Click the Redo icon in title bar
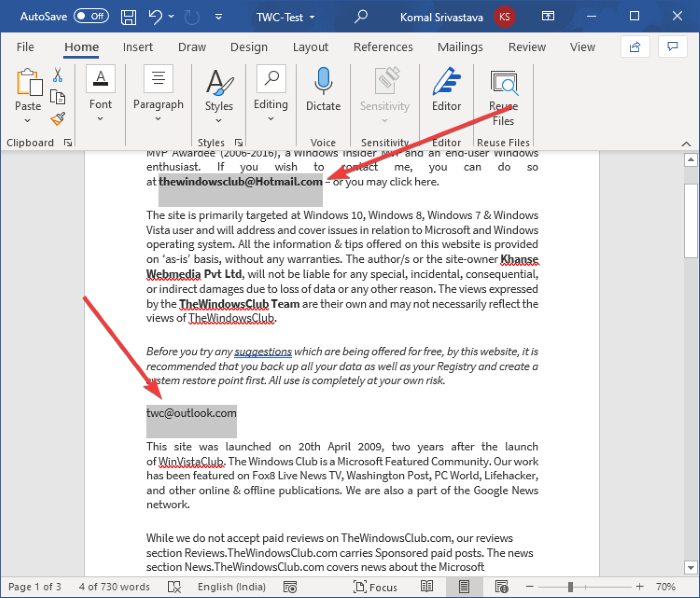This screenshot has height=598, width=700. pos(192,17)
